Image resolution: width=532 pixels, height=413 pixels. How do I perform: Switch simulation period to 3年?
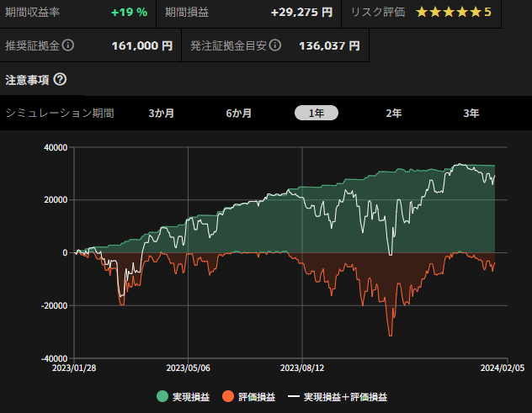[x=471, y=113]
